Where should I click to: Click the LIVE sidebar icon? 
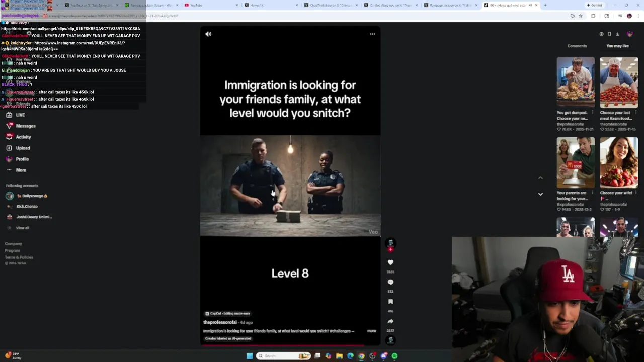point(9,115)
